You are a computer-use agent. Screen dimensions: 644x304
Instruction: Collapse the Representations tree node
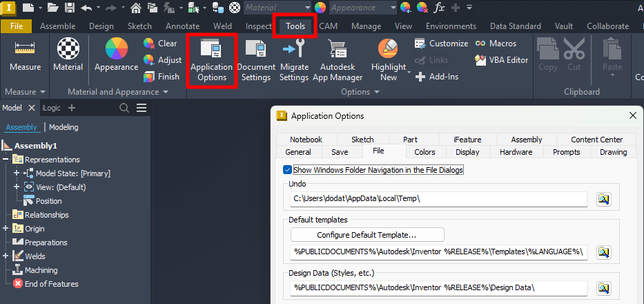6,159
